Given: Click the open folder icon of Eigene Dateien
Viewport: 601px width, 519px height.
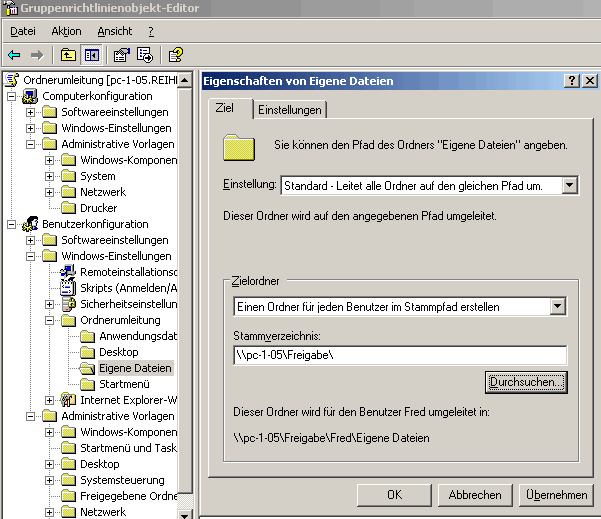Looking at the screenshot, I should (87, 368).
